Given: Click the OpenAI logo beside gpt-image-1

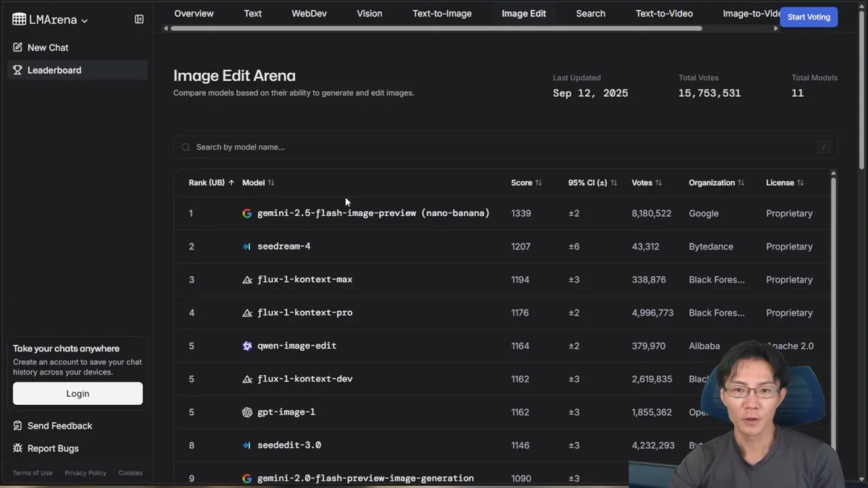Looking at the screenshot, I should pos(247,412).
